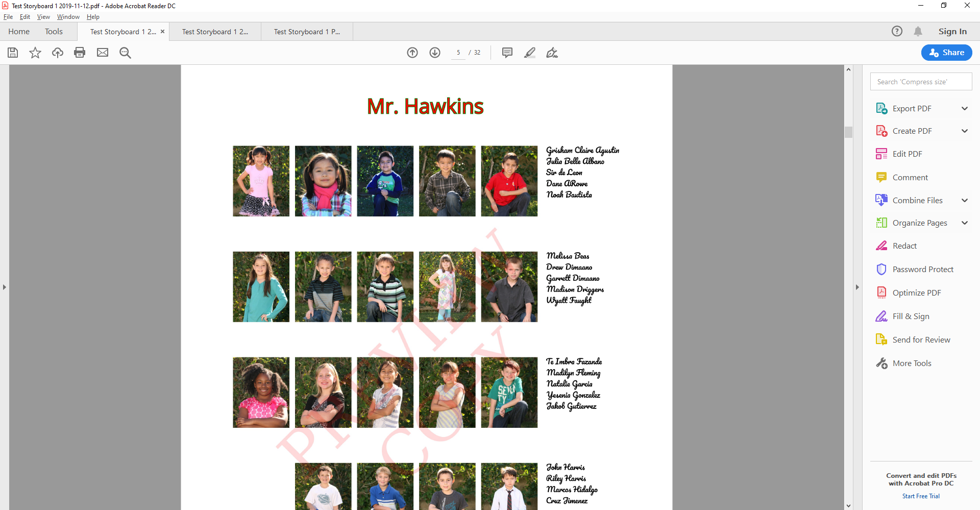
Task: Expand the Organize Pages chevron
Action: pyautogui.click(x=964, y=223)
